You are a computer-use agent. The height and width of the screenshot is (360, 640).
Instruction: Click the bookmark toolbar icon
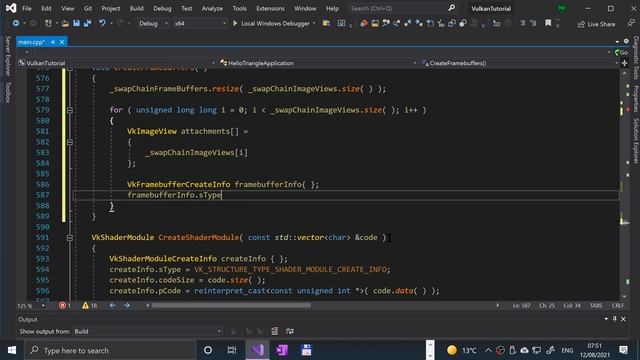point(548,24)
